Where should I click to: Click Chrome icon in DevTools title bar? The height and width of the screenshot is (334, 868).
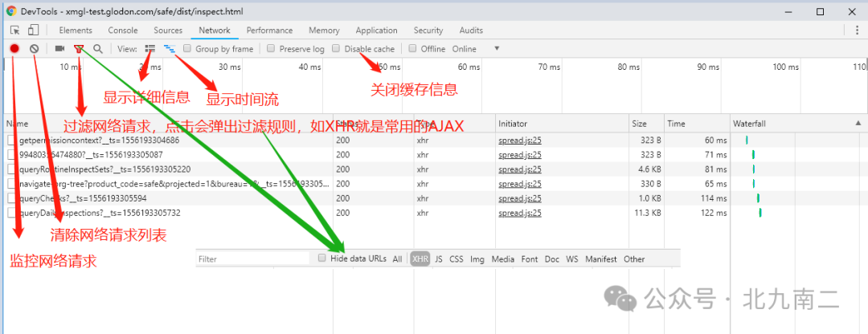coord(11,11)
